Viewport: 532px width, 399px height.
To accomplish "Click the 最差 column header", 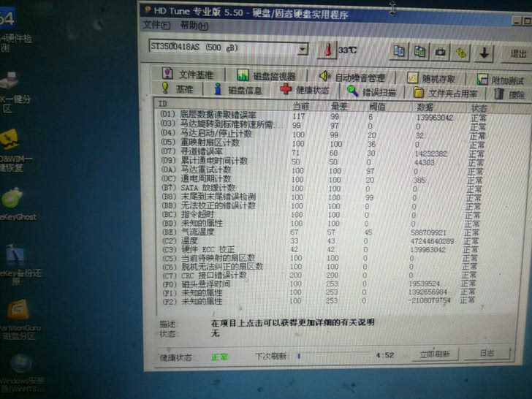I will (x=346, y=107).
